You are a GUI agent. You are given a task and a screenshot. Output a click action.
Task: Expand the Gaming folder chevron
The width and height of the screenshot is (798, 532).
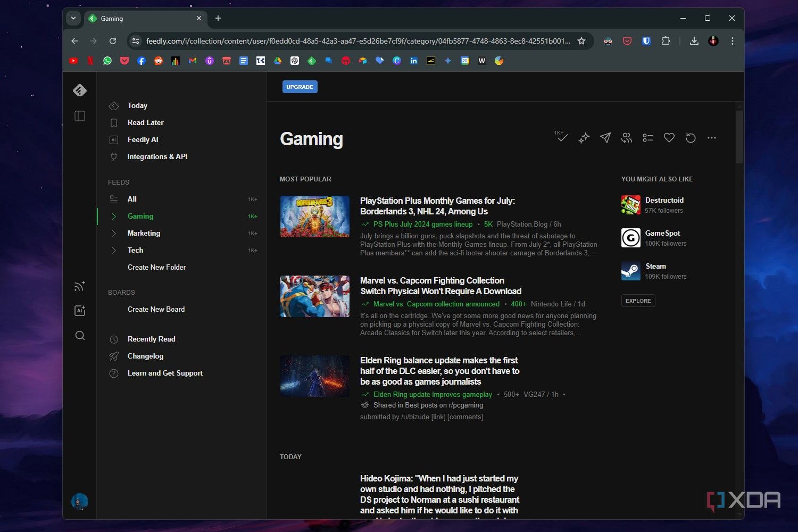click(113, 216)
